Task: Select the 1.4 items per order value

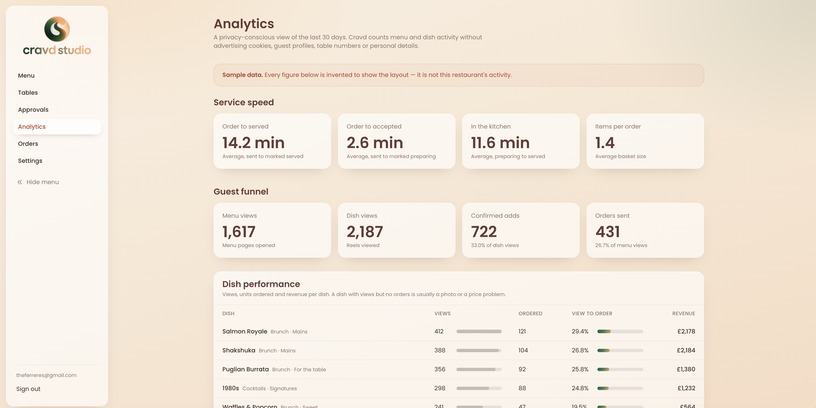Action: 605,143
